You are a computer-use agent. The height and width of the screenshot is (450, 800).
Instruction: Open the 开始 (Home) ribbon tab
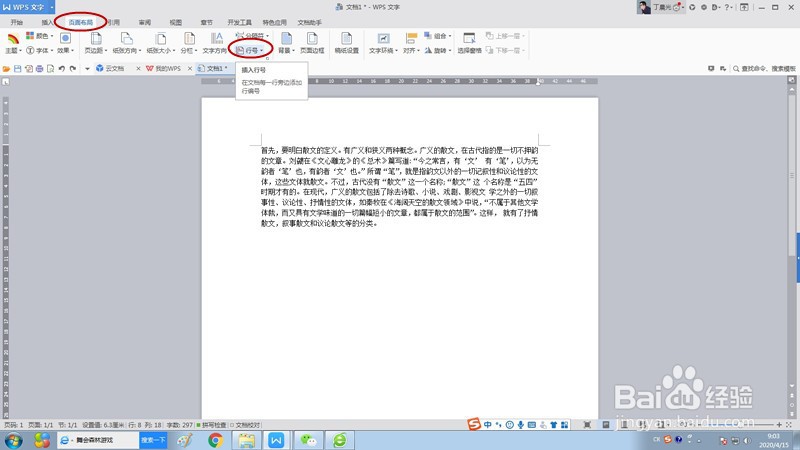tap(17, 22)
